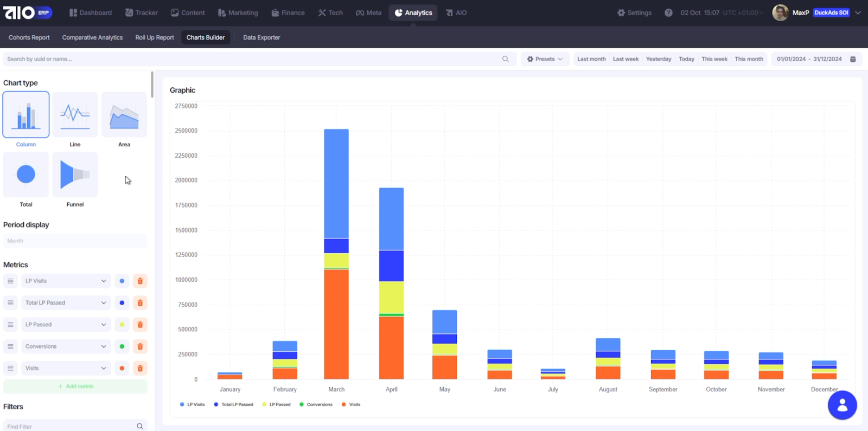The image size is (868, 431).
Task: Choose the Area chart type
Action: coord(124,115)
